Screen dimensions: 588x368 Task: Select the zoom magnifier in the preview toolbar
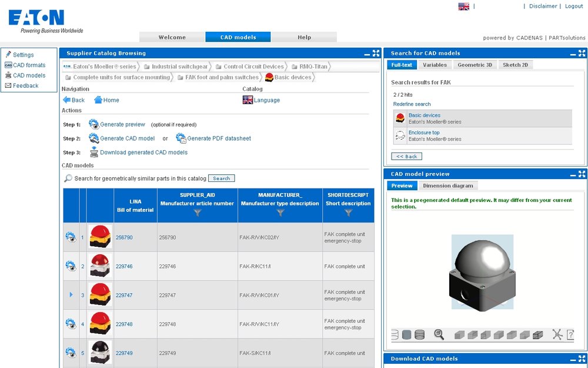[x=439, y=335]
